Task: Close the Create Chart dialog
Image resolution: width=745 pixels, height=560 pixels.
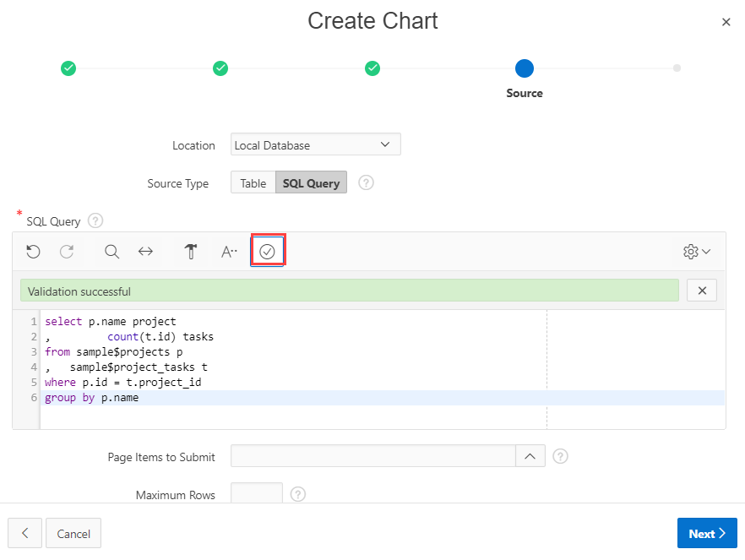Action: [x=726, y=22]
